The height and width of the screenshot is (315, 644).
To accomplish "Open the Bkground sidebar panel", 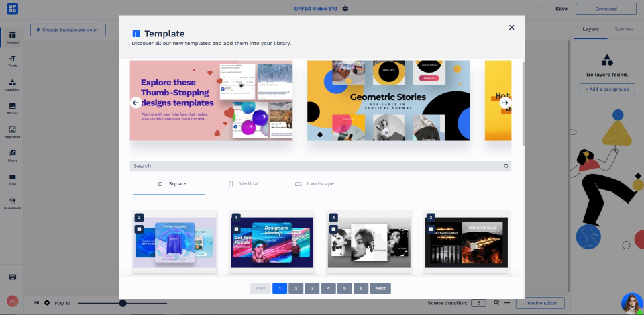I will (12, 132).
